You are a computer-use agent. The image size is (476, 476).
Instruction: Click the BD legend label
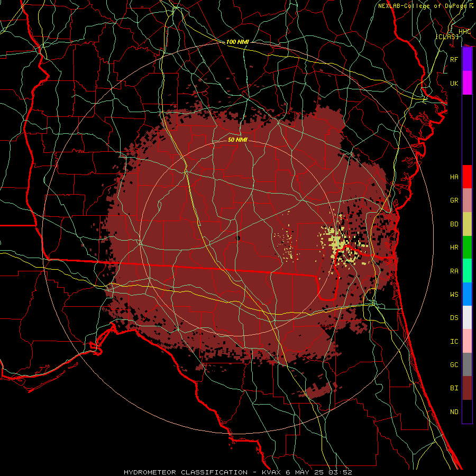pyautogui.click(x=454, y=224)
